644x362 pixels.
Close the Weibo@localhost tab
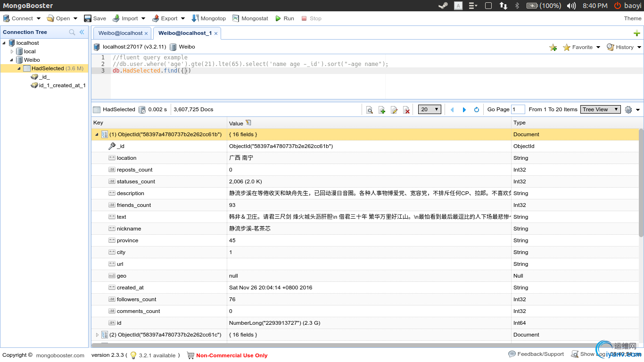coord(146,33)
